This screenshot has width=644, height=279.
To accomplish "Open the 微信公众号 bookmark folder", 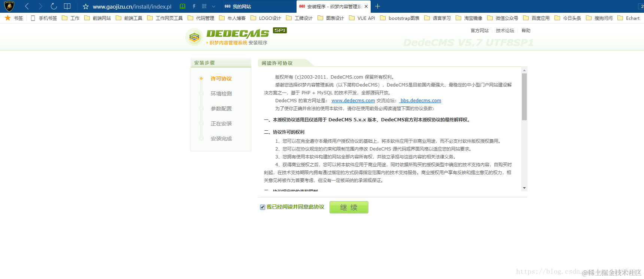I will pos(503,18).
